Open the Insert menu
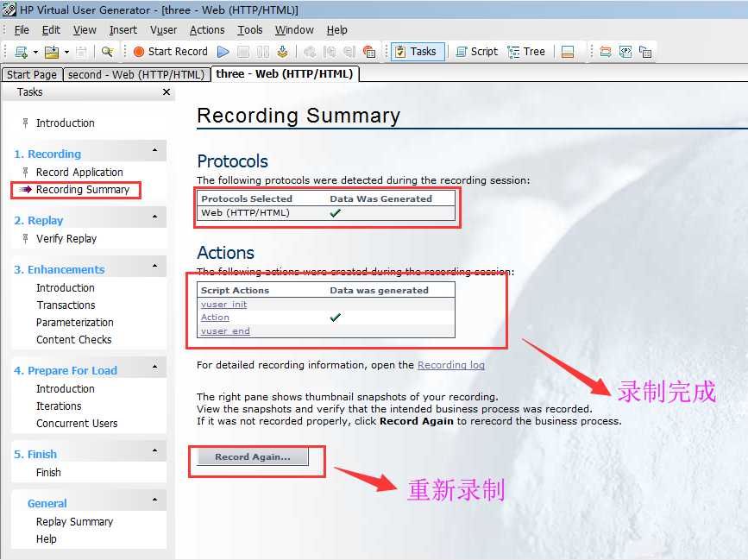Viewport: 748px width, 560px height. (x=123, y=30)
